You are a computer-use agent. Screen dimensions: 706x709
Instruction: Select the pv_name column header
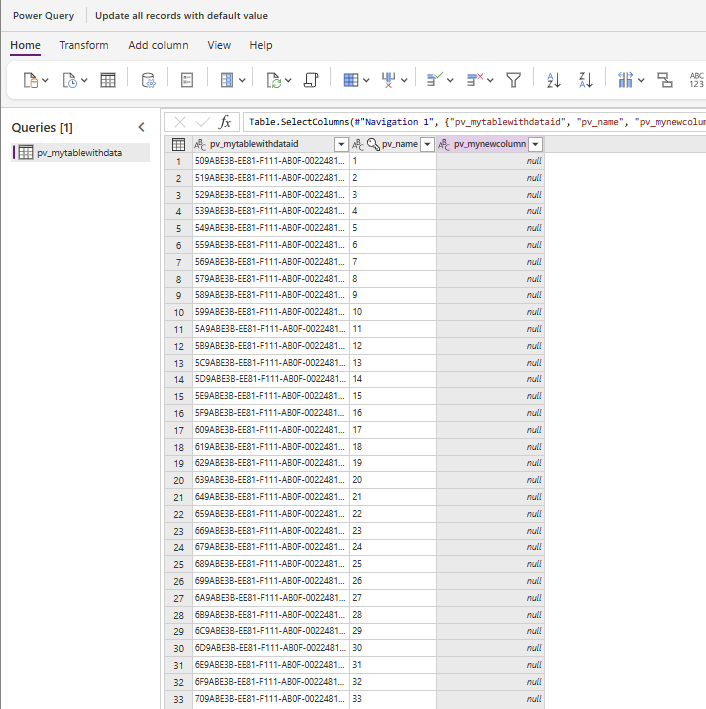[400, 144]
